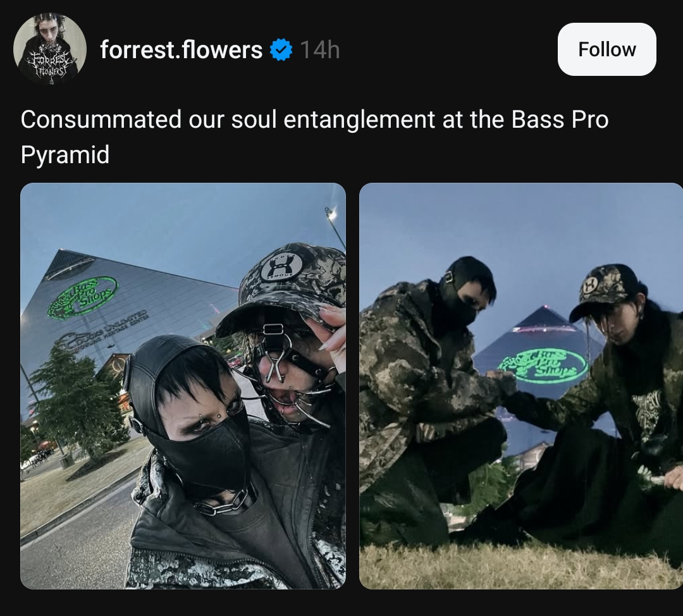Click the blue verified badge

(281, 50)
